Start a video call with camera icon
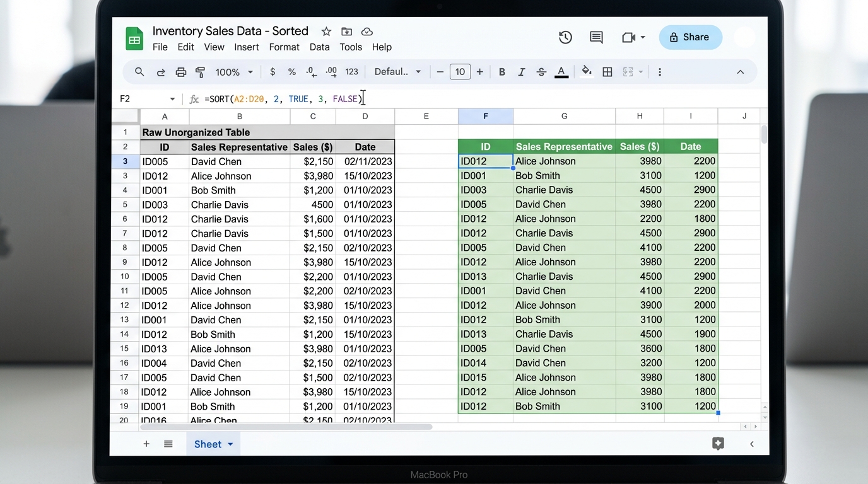Image resolution: width=868 pixels, height=484 pixels. 628,37
